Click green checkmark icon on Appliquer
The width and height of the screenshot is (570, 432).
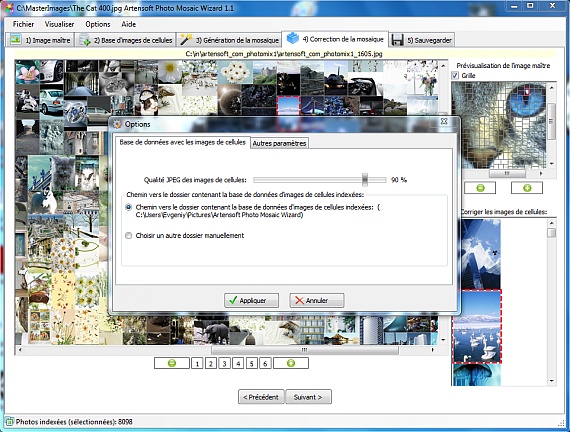233,300
